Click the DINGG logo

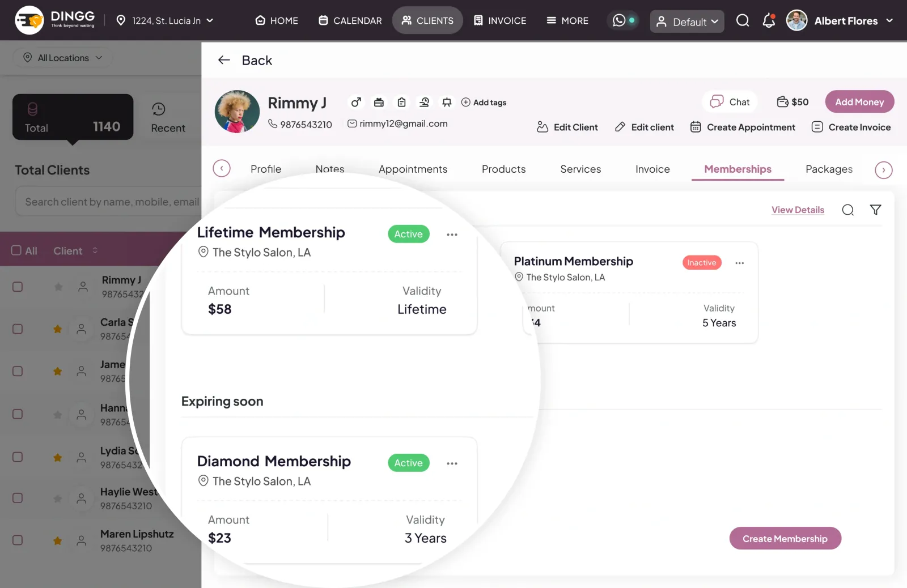56,20
